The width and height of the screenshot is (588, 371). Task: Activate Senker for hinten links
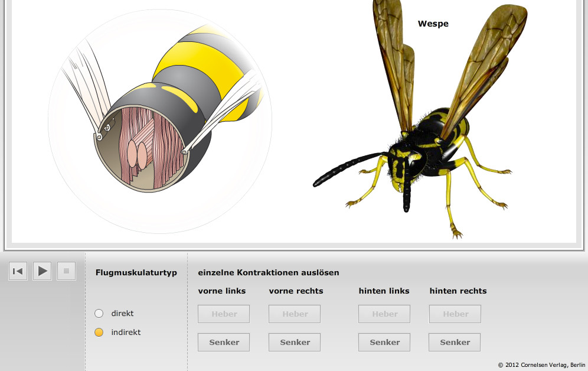tap(384, 342)
